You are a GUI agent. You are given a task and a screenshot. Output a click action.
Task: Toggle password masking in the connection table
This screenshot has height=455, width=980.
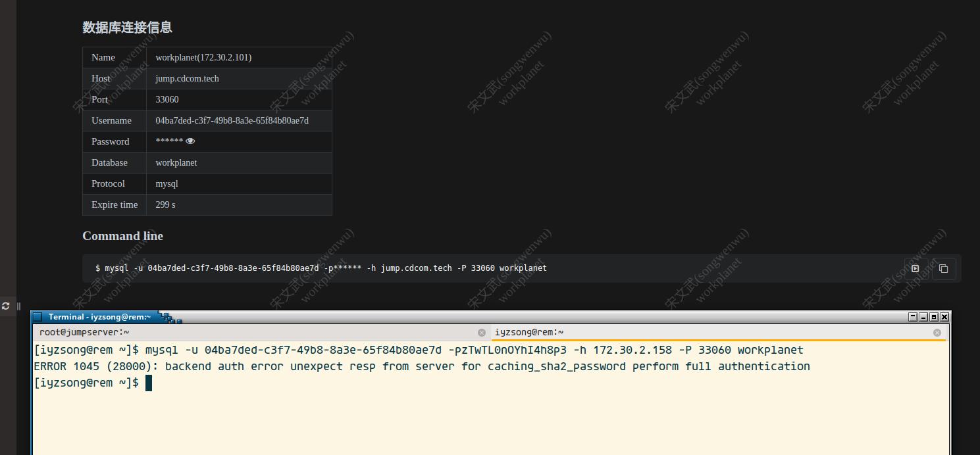pos(190,141)
